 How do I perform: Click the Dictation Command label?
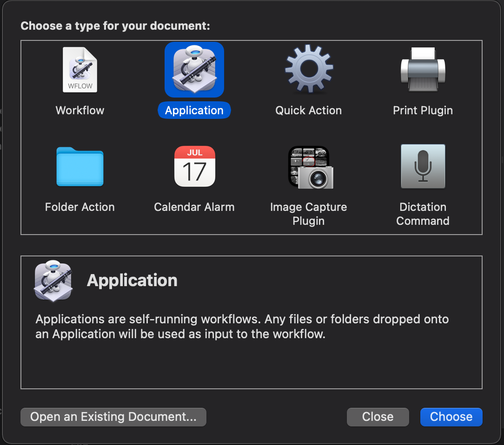coord(423,214)
